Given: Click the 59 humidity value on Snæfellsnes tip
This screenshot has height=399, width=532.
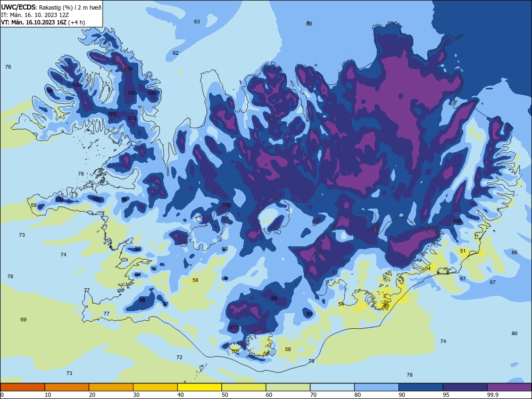Looking at the screenshot, I should (x=34, y=205).
